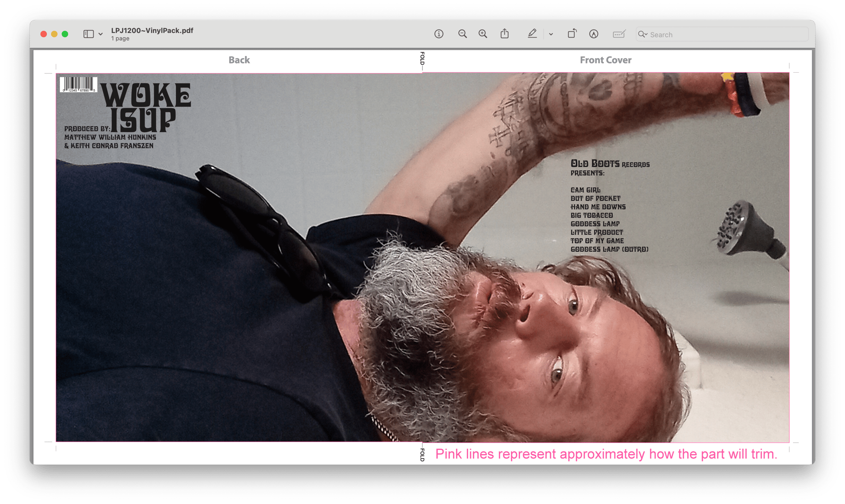This screenshot has width=845, height=504.
Task: Click the barcode on the back cover
Action: [79, 84]
